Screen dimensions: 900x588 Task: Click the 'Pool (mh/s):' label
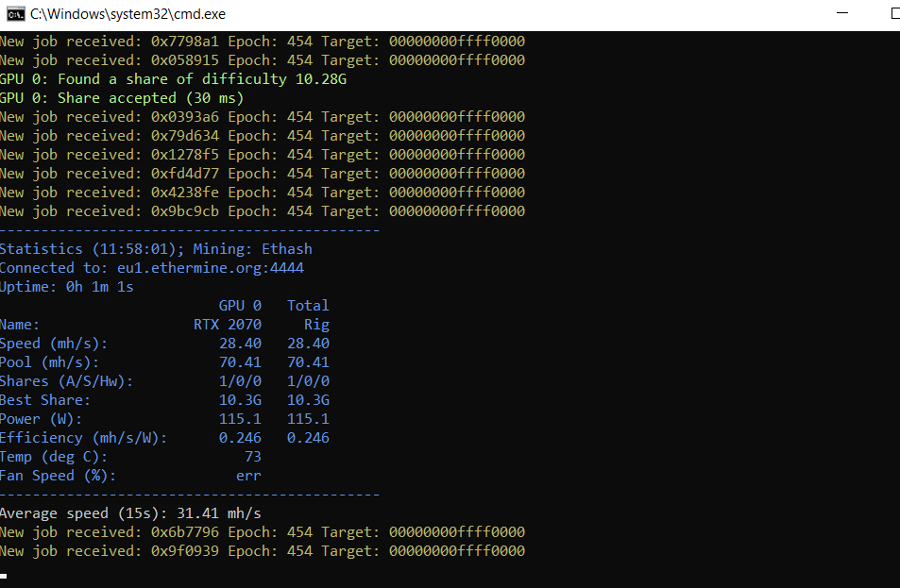49,362
